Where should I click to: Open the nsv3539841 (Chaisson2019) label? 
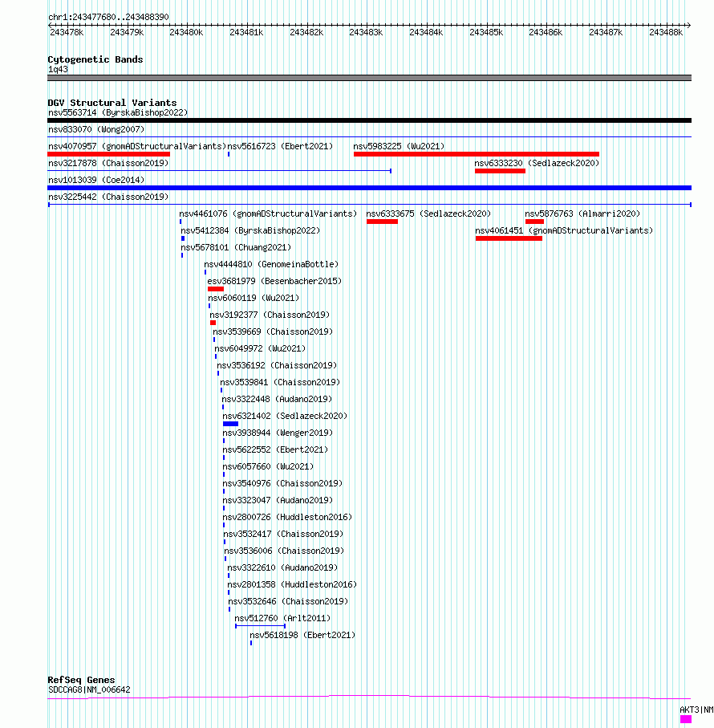[280, 383]
